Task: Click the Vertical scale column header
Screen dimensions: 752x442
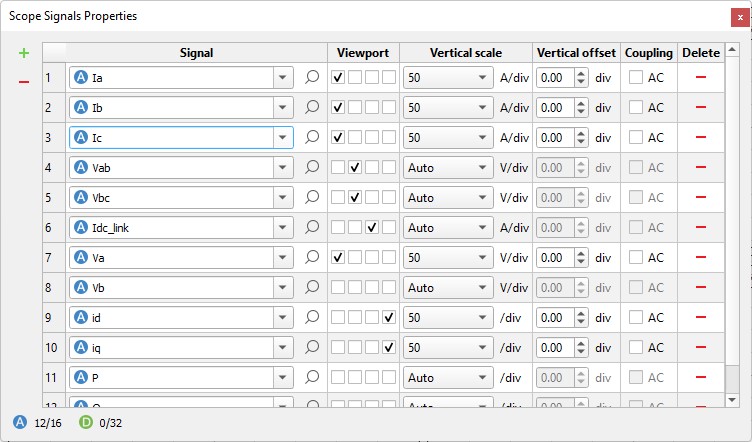Action: 465,52
